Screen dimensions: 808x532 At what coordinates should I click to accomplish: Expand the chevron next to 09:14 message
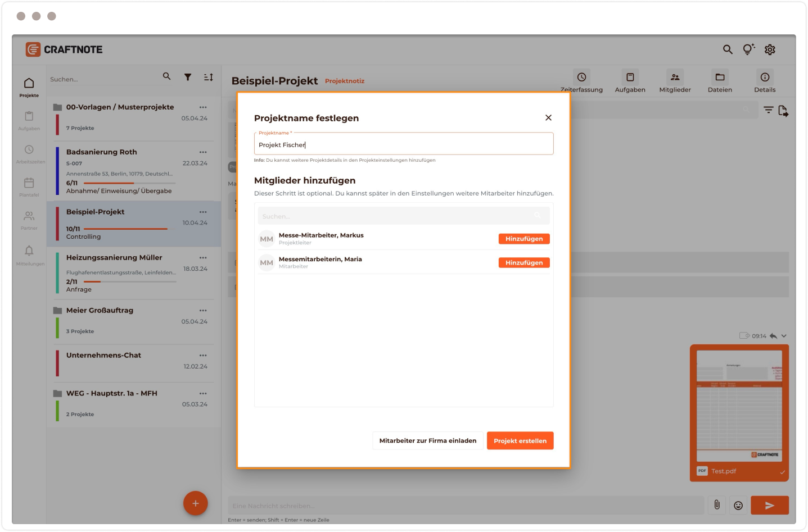click(x=784, y=336)
